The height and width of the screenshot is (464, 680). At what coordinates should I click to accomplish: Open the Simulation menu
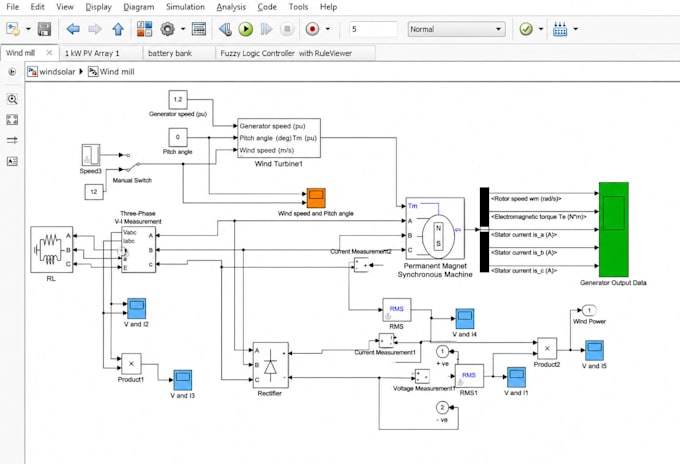tap(185, 7)
